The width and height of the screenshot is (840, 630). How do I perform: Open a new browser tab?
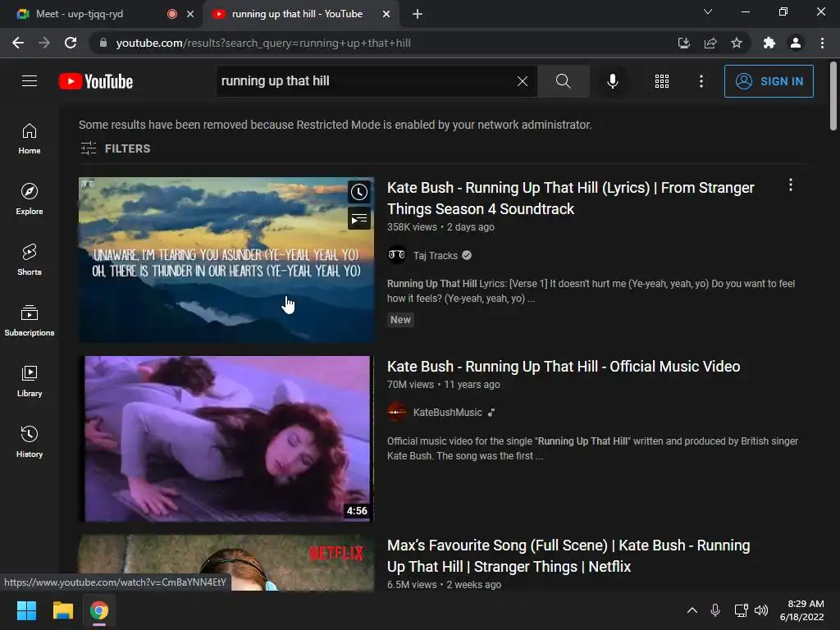coord(418,15)
